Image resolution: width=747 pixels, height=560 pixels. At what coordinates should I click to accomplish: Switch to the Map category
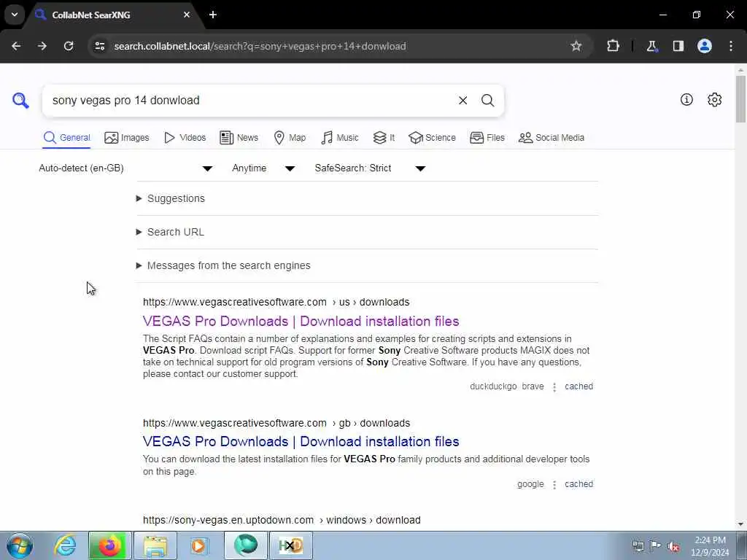290,138
